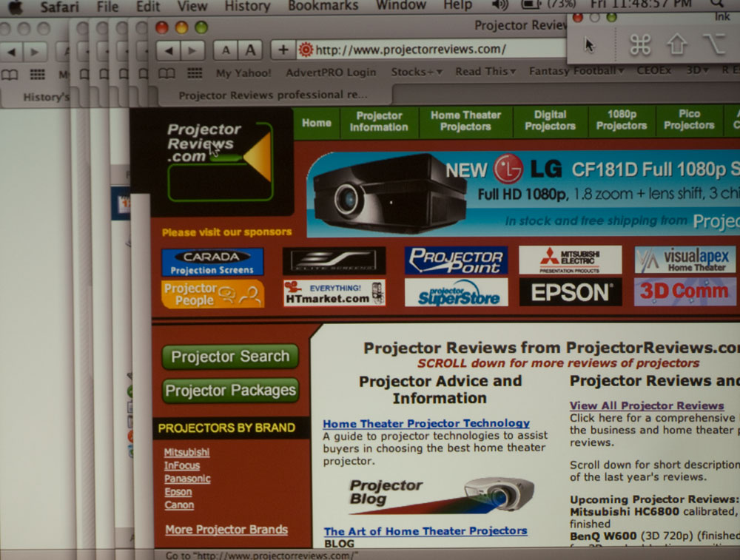
Task: Toggle the Shift key in the Ink window
Action: [677, 44]
